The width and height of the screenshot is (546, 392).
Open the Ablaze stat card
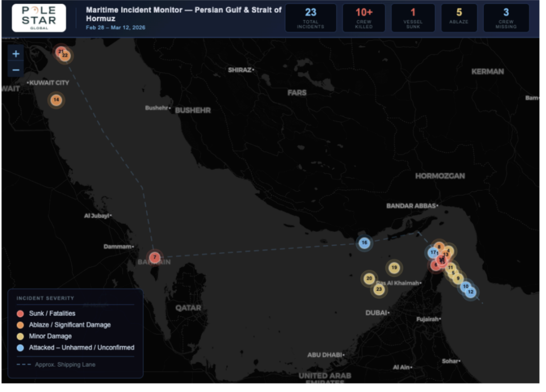pyautogui.click(x=459, y=18)
